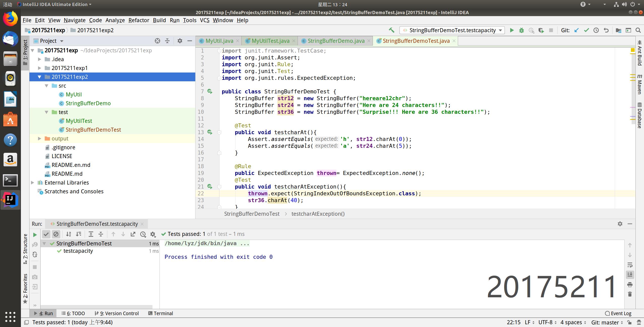This screenshot has width=644, height=327.
Task: Toggle soft-wrap in run console
Action: [630, 265]
